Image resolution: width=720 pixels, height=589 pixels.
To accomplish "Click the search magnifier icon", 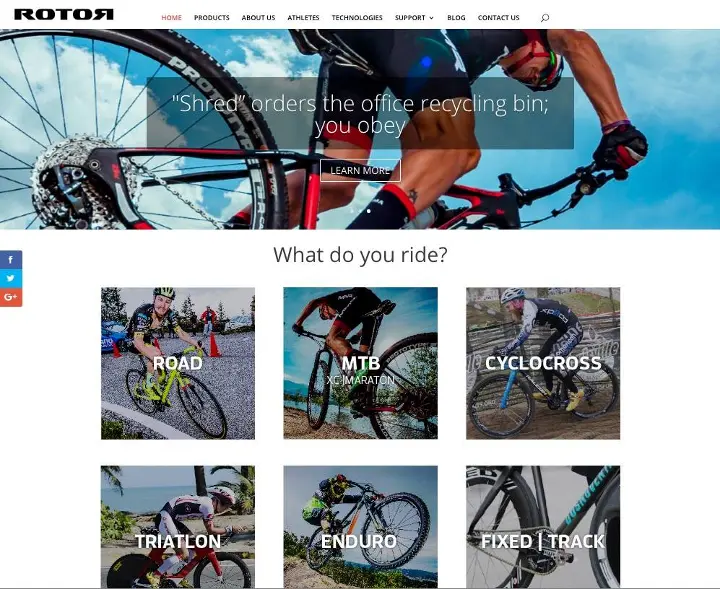I will (x=545, y=18).
